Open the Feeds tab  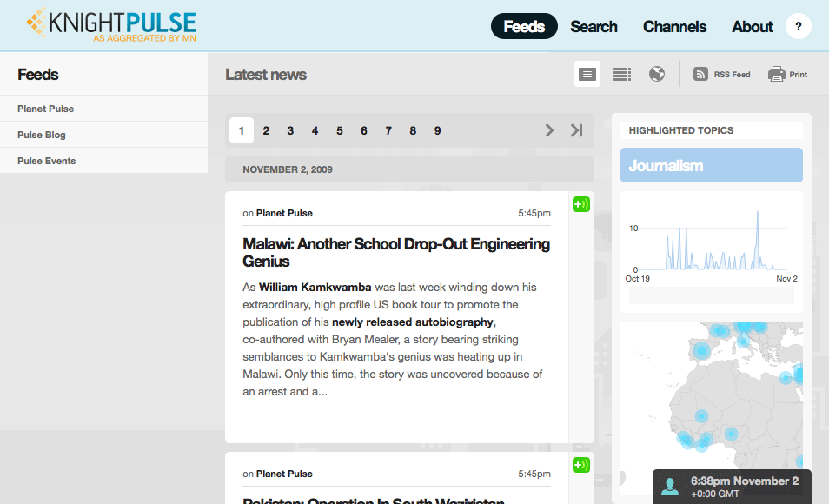click(524, 26)
